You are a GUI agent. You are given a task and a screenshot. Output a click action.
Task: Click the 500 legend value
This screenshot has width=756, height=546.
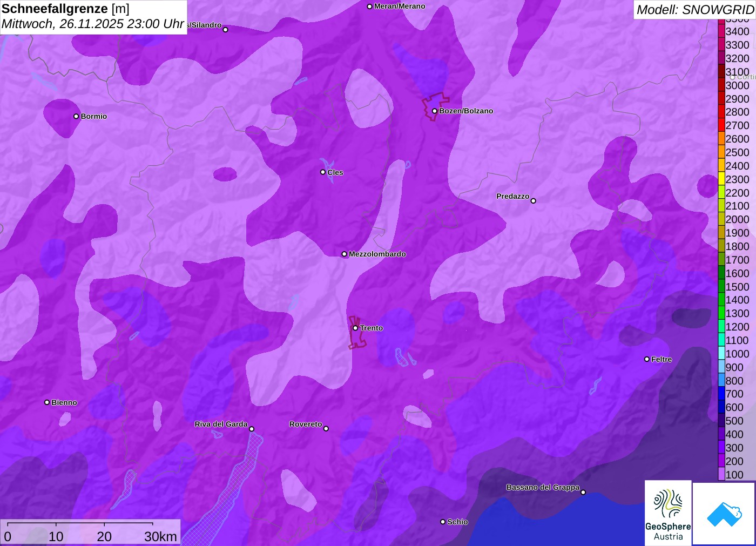point(734,421)
